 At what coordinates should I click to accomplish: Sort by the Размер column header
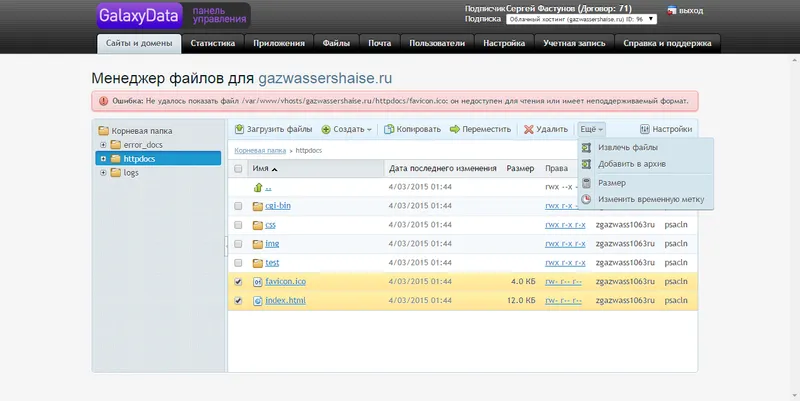520,168
